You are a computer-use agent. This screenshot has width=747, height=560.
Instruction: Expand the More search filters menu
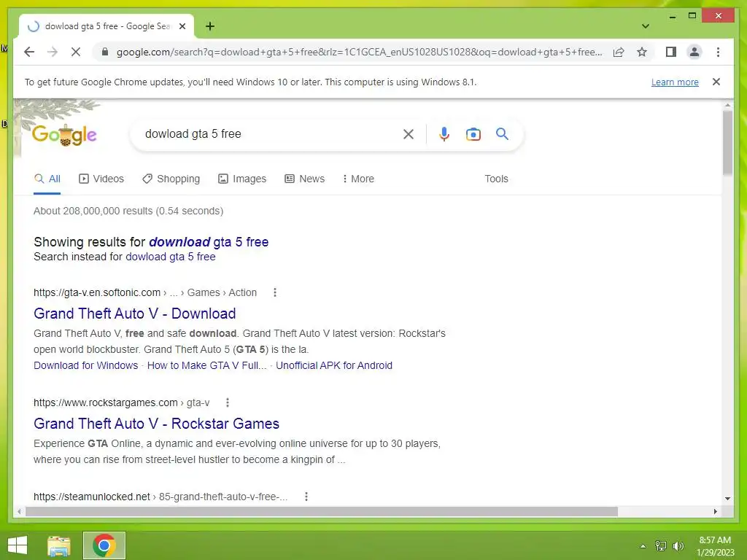coord(358,179)
